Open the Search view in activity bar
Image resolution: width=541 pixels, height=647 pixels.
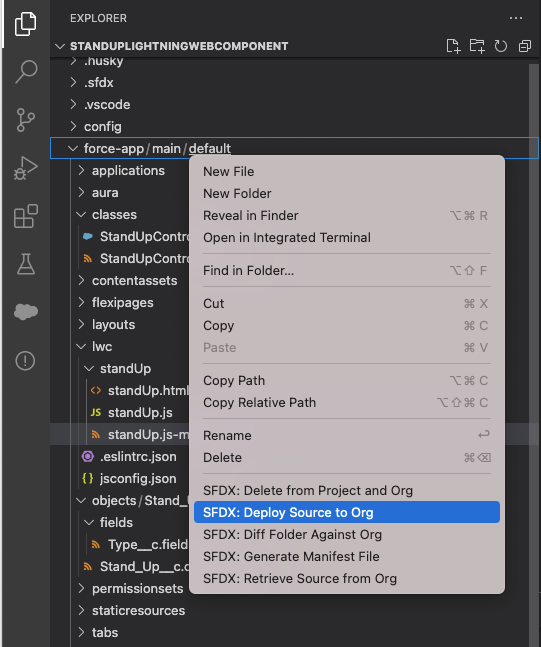pyautogui.click(x=26, y=71)
